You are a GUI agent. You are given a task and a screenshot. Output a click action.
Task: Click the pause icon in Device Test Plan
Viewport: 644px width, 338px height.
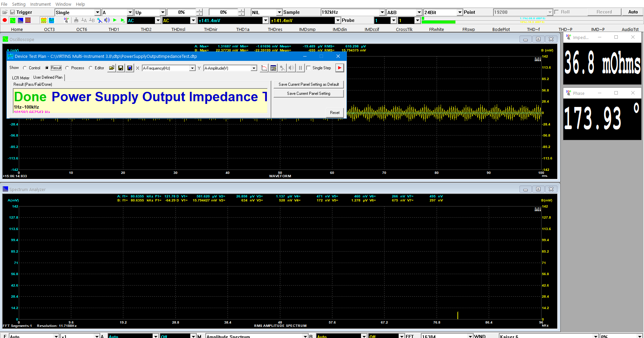(x=300, y=68)
